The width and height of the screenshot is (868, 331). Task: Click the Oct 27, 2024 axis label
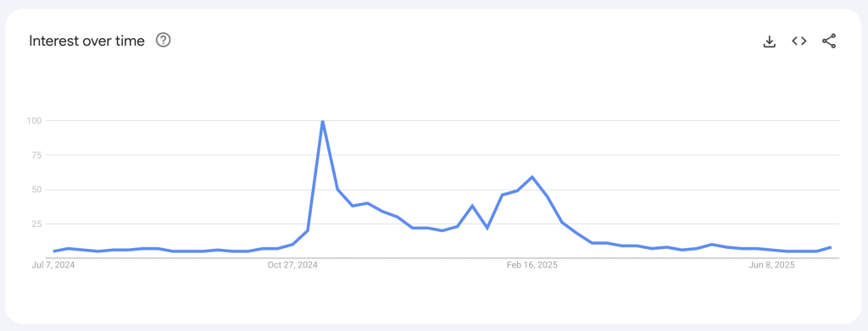tap(292, 265)
